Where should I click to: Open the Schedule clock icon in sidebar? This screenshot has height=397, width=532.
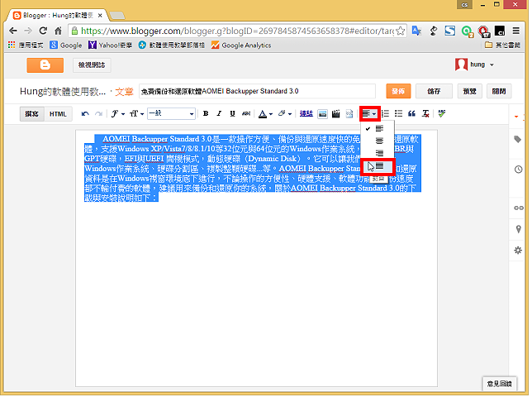click(518, 170)
